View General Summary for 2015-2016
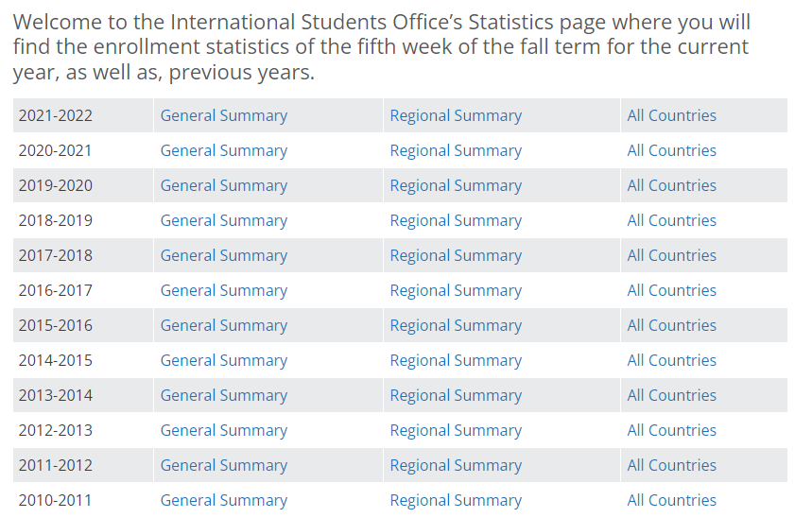The image size is (812, 518). point(223,325)
